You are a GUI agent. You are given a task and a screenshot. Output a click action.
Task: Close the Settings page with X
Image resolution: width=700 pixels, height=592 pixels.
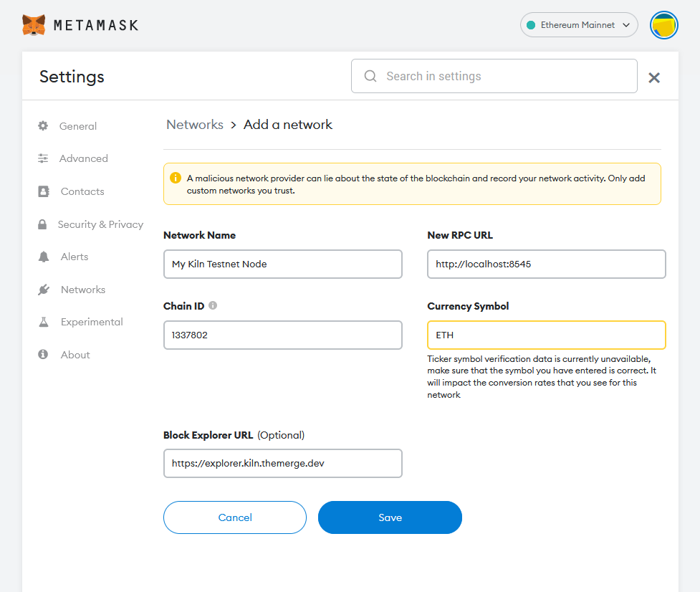653,77
